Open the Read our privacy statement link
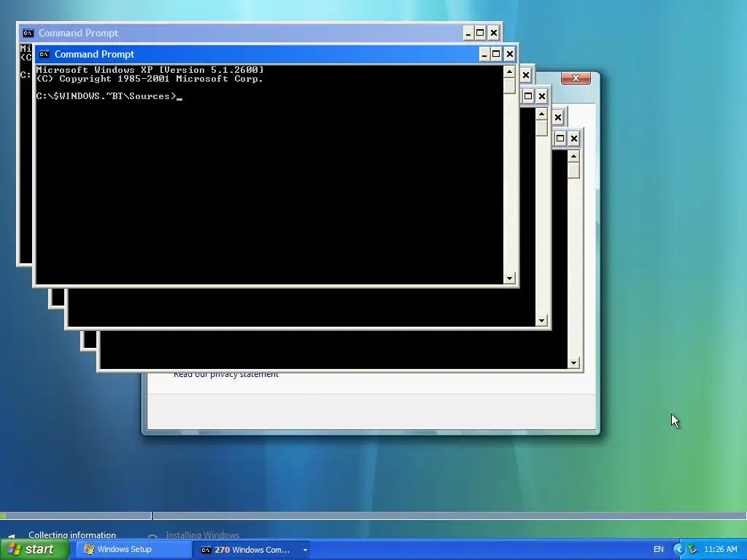Image resolution: width=747 pixels, height=560 pixels. pos(226,374)
